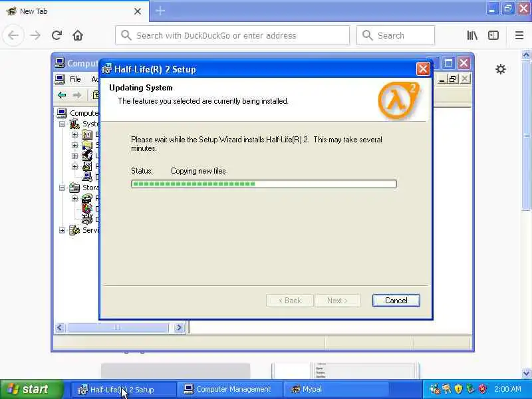532x399 pixels.
Task: Expand the second child node under System Tools
Action: coord(74,145)
